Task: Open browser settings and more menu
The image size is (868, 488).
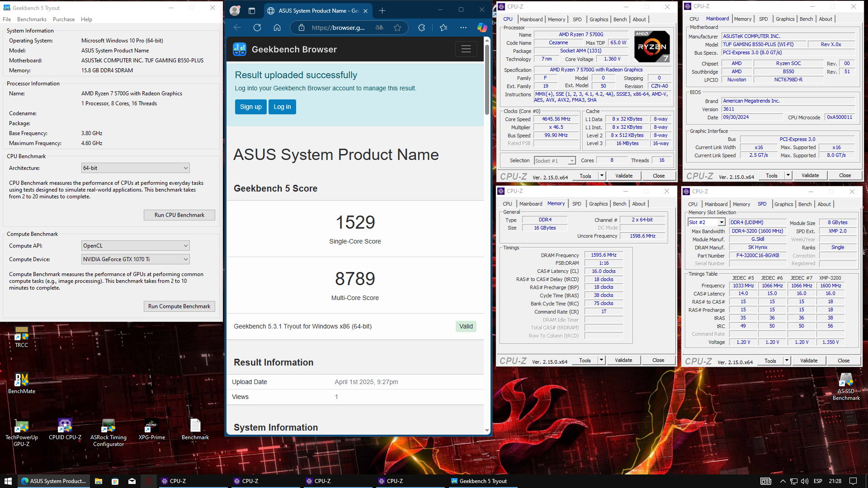Action: [463, 28]
